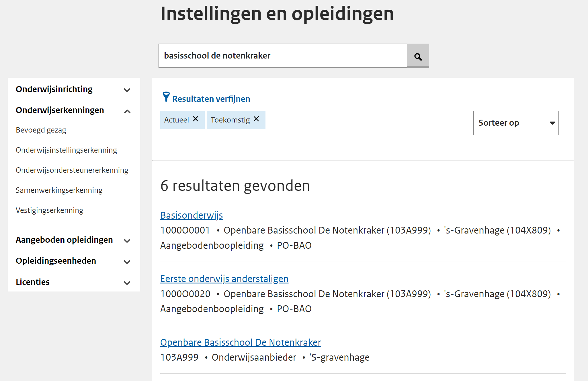Remove the Actueel filter with its X
The width and height of the screenshot is (588, 381).
click(196, 119)
